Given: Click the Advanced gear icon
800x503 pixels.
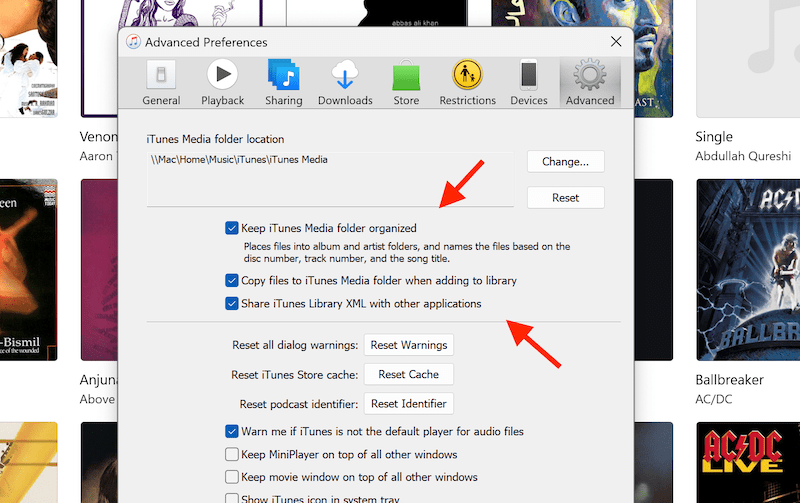Looking at the screenshot, I should point(590,77).
